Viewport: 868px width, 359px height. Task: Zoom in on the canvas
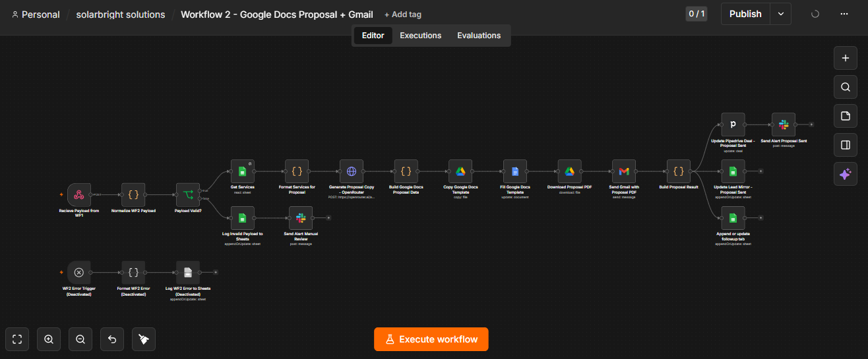49,339
